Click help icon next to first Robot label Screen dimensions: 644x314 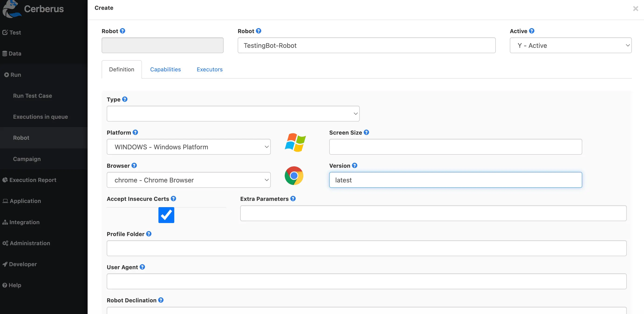123,31
